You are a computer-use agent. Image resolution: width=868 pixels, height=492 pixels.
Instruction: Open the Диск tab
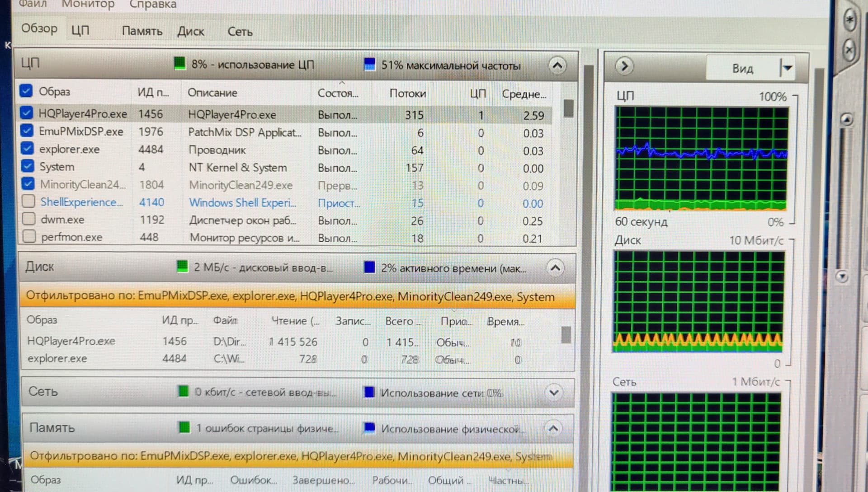pyautogui.click(x=190, y=32)
